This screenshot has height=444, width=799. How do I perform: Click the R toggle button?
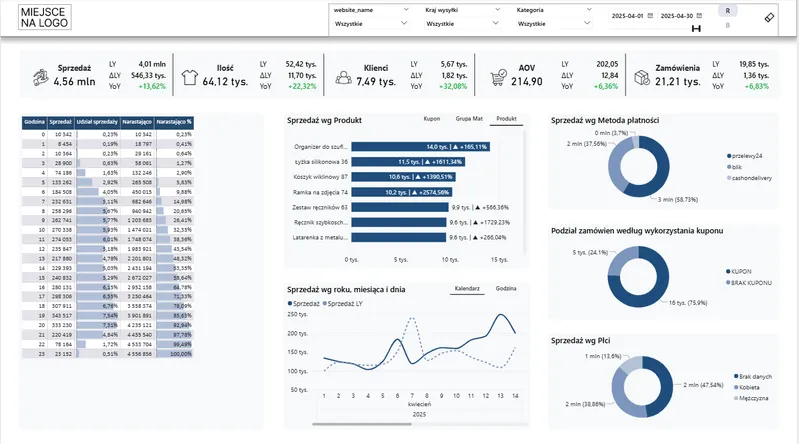tap(728, 11)
